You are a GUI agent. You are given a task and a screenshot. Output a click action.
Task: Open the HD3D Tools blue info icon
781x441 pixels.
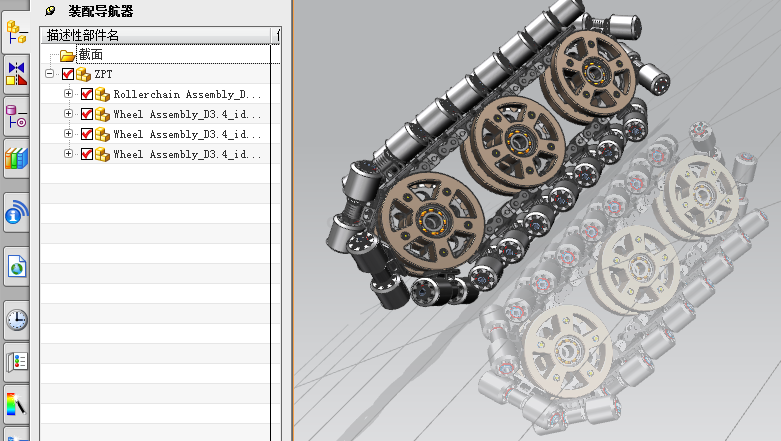[x=17, y=213]
